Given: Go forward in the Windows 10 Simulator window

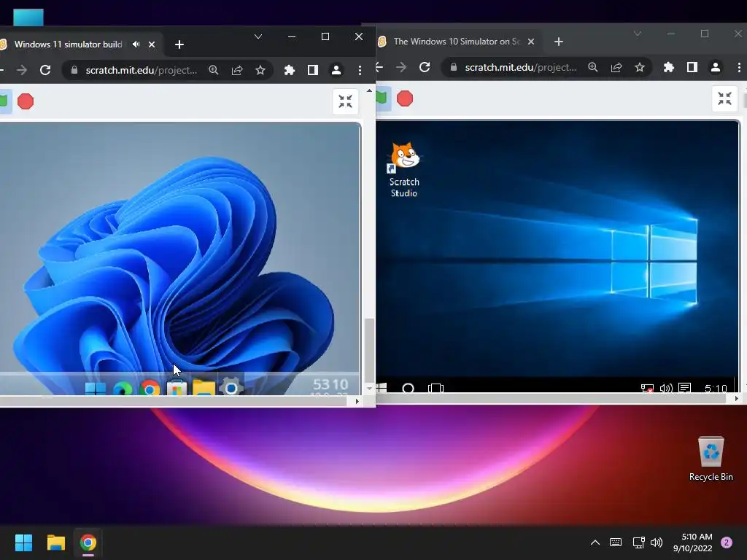Looking at the screenshot, I should click(x=401, y=67).
